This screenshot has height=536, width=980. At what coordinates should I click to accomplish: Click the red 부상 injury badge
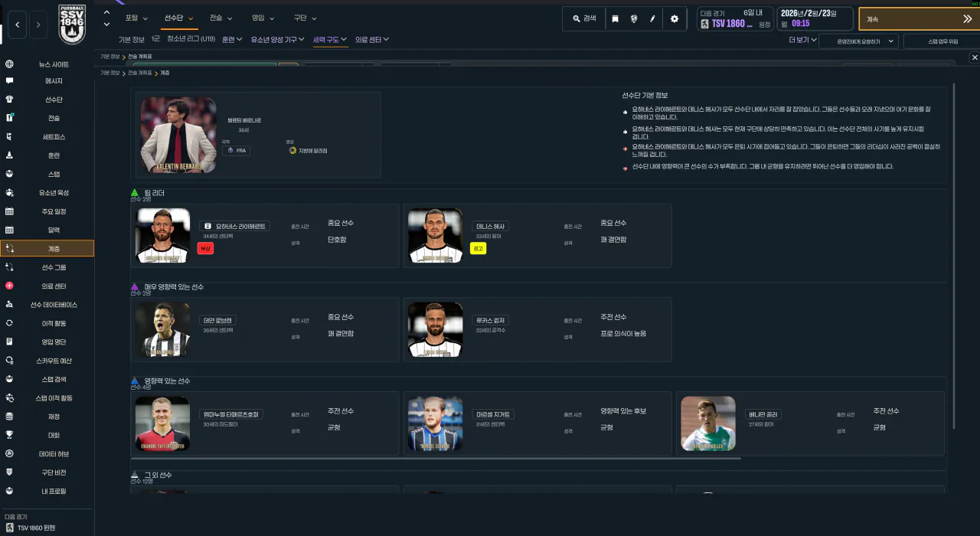coord(205,248)
